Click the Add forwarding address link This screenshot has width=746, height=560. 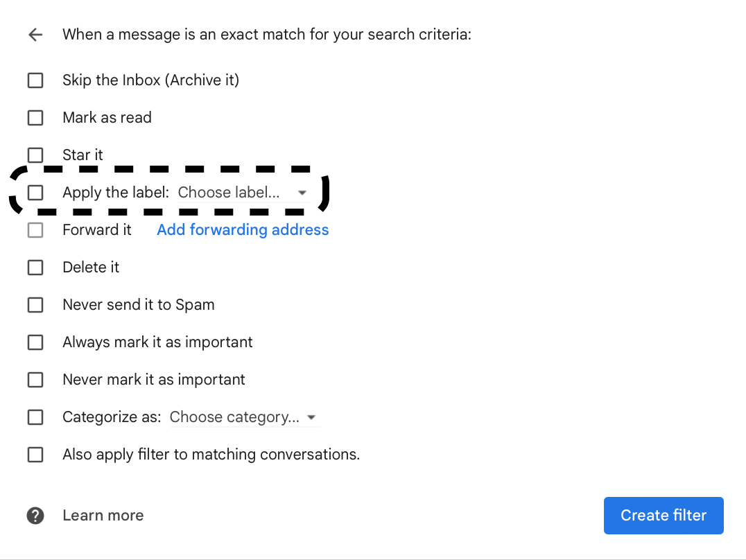click(243, 229)
